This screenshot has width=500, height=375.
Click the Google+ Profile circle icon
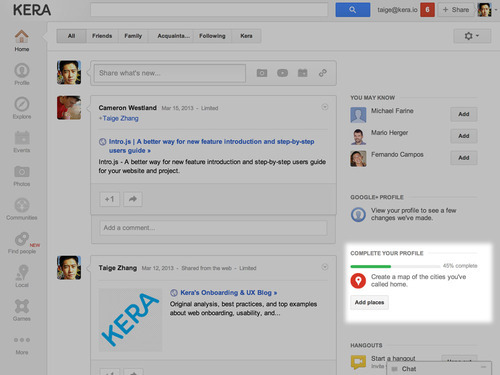coord(358,214)
